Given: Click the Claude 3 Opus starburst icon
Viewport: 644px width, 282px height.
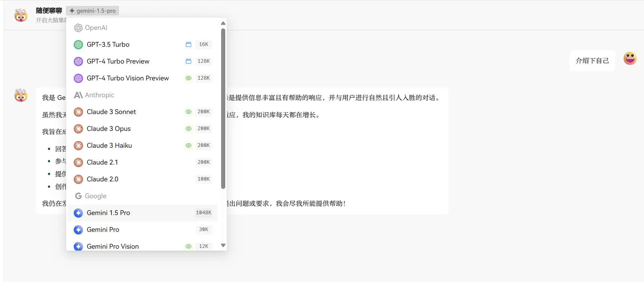Looking at the screenshot, I should click(78, 129).
